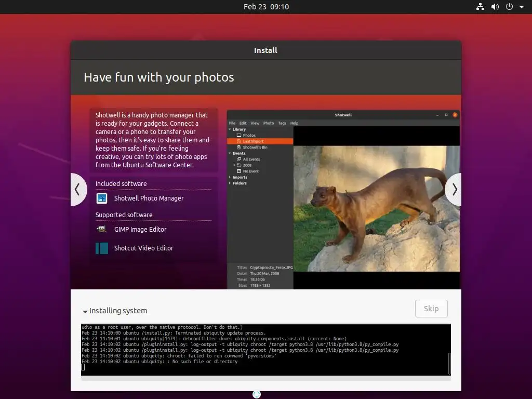Maximize the Shotwell preview window
The width and height of the screenshot is (532, 399).
coord(446,115)
